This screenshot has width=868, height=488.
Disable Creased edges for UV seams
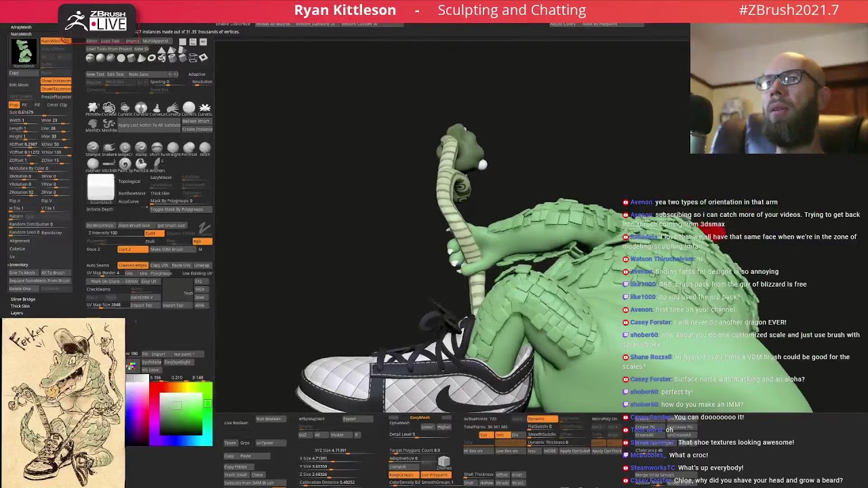coord(132,265)
